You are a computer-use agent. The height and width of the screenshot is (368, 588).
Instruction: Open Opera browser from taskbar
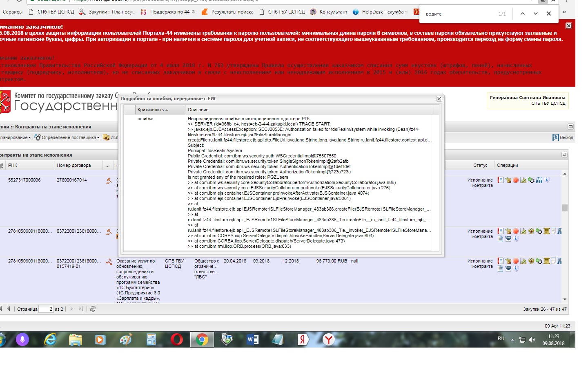[176, 339]
